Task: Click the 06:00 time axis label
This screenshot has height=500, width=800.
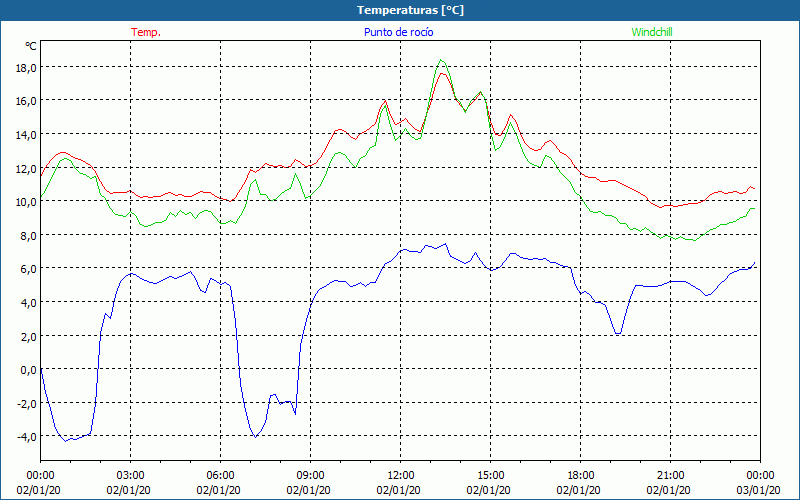Action: [220, 475]
